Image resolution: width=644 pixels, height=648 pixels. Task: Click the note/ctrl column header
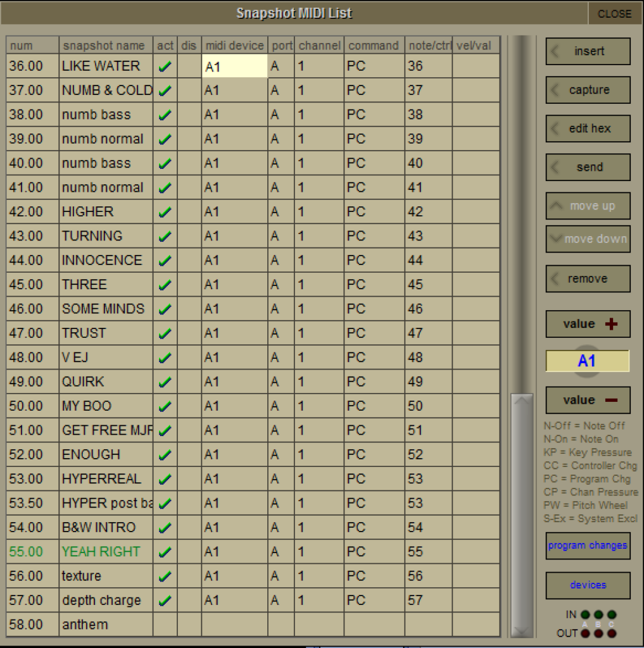[429, 45]
